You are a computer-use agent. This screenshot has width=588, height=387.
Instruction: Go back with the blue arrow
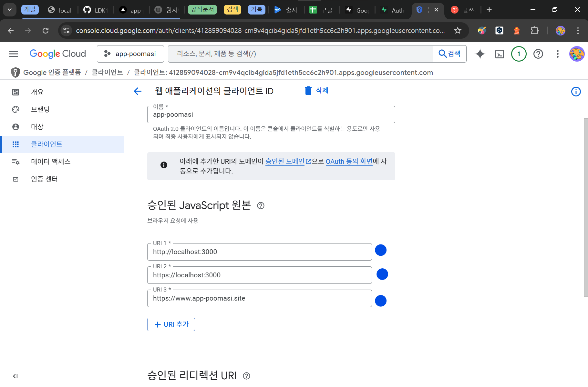click(x=138, y=91)
